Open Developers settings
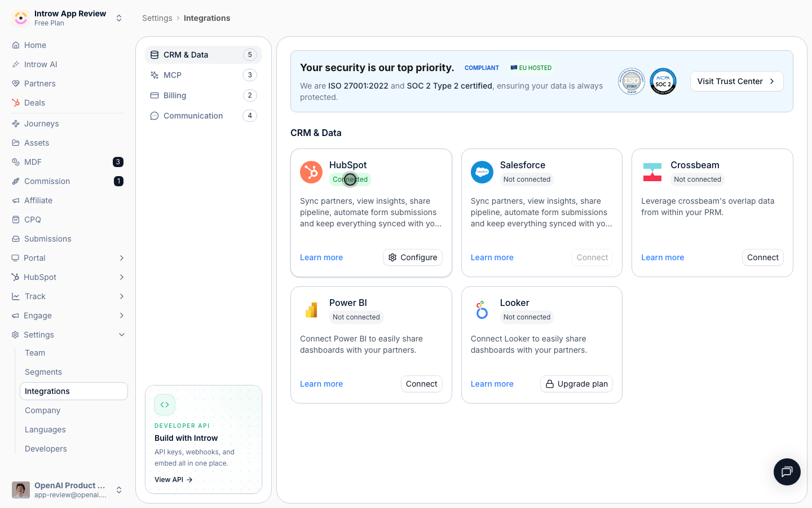 74,449
